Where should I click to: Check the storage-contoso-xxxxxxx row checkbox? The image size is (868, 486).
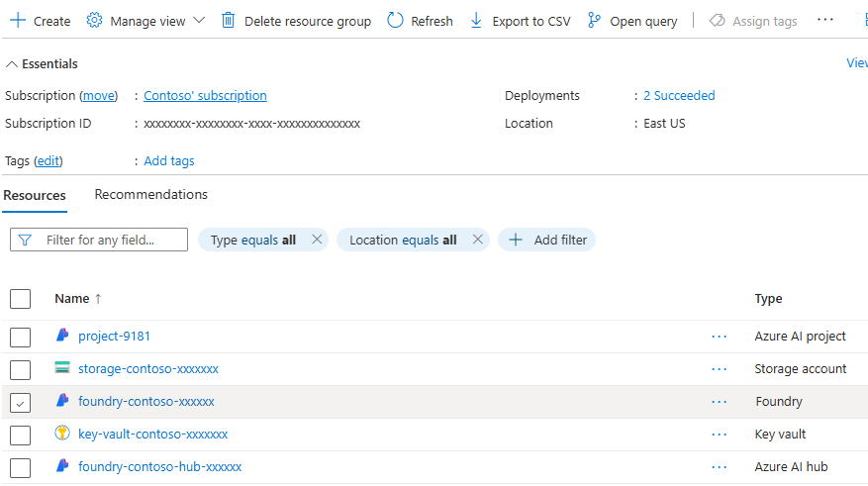coord(21,370)
